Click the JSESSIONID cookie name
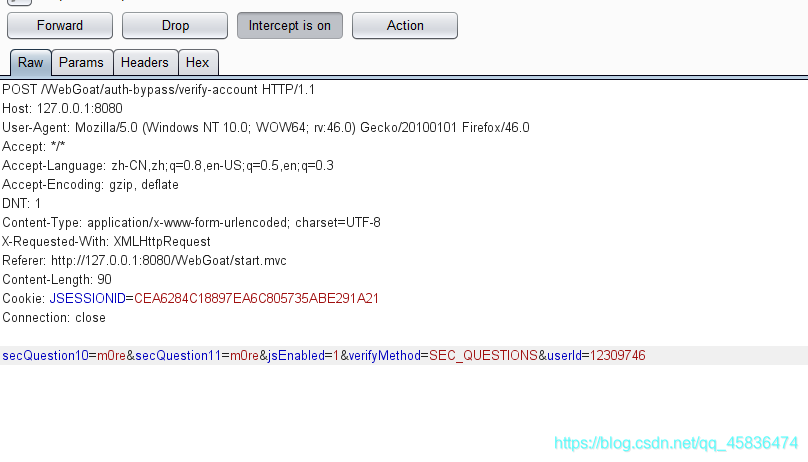Image resolution: width=808 pixels, height=462 pixels. click(x=88, y=299)
